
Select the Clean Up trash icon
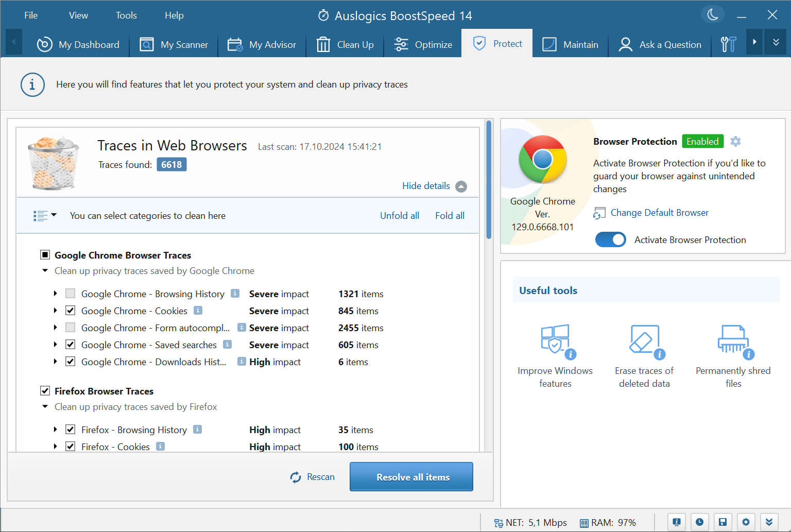point(323,45)
